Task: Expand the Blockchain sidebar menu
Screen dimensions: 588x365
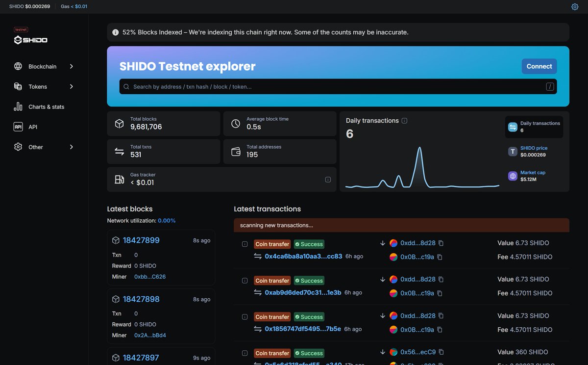Action: click(71, 66)
